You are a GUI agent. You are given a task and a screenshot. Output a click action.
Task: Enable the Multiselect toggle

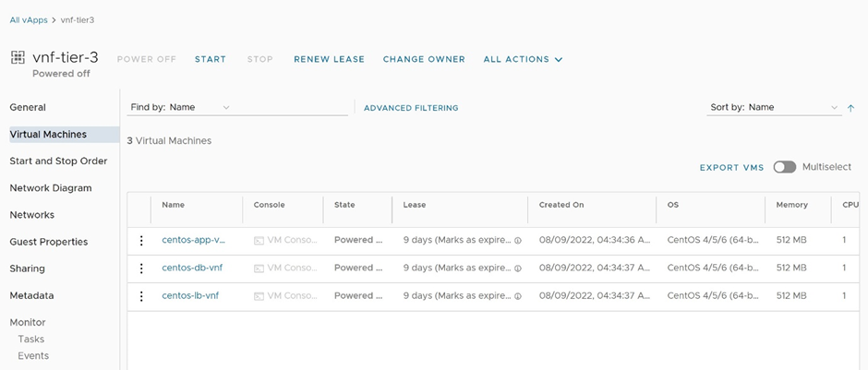pos(784,167)
